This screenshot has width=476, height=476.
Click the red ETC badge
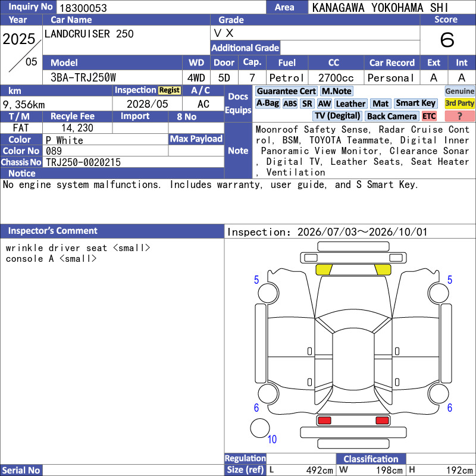tap(429, 116)
